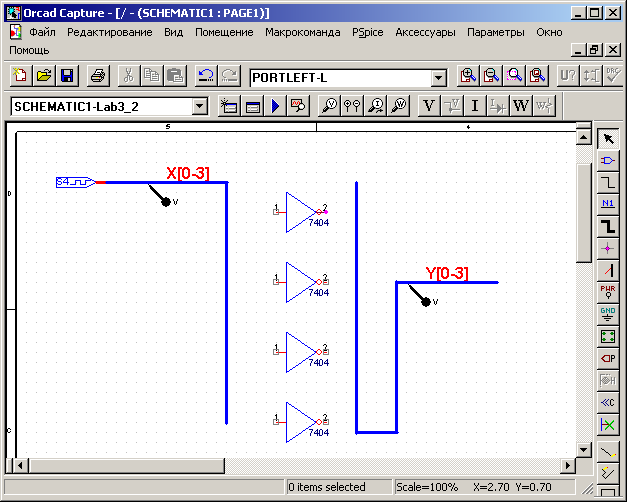Create a new document via toolbar icon

(20, 75)
